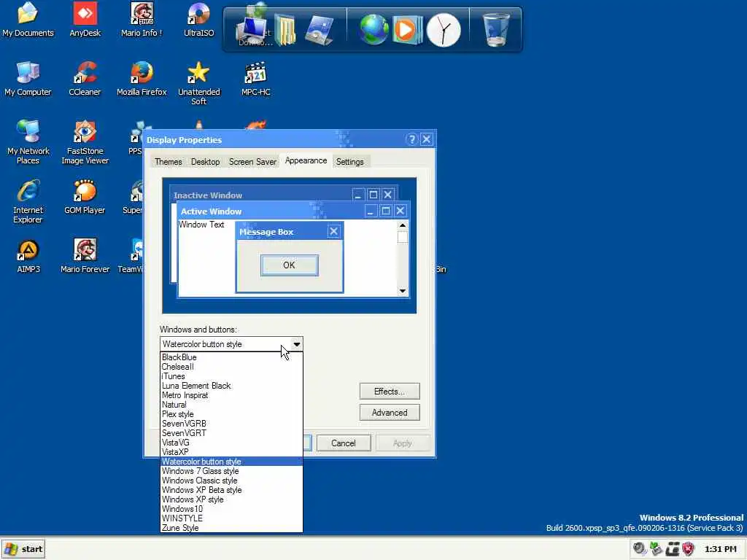The width and height of the screenshot is (747, 560).
Task: Select SevenVGRB style
Action: (x=231, y=424)
